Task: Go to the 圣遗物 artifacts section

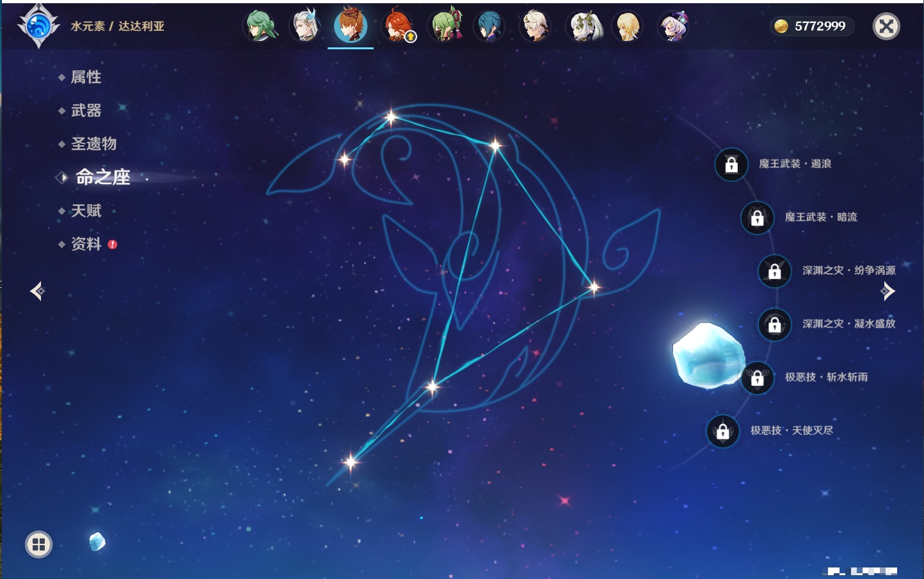Action: pyautogui.click(x=93, y=144)
